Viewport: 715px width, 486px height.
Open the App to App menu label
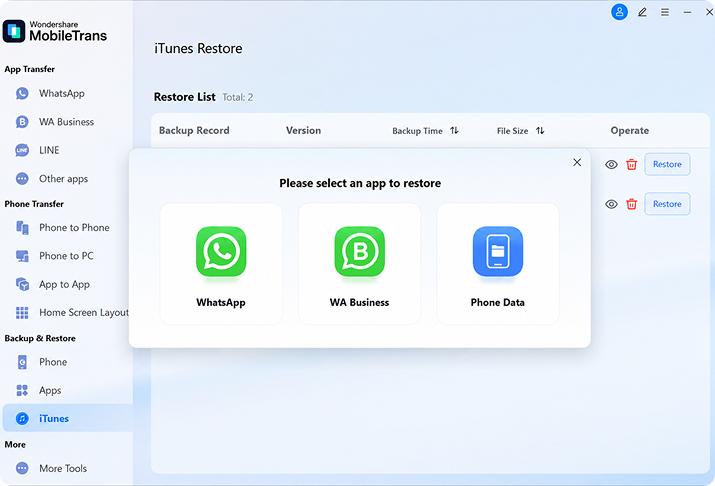(x=64, y=284)
